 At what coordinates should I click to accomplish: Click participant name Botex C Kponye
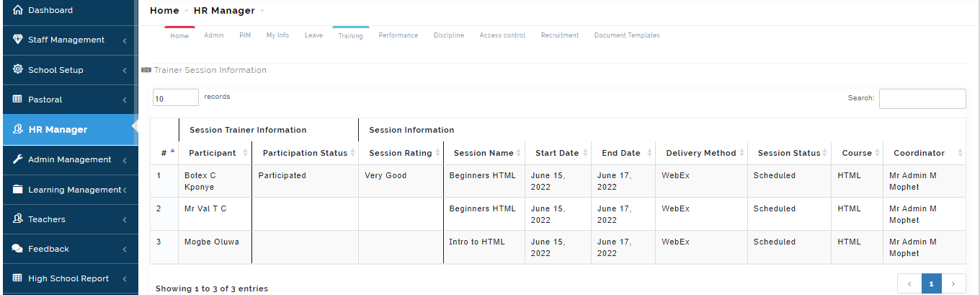[200, 181]
